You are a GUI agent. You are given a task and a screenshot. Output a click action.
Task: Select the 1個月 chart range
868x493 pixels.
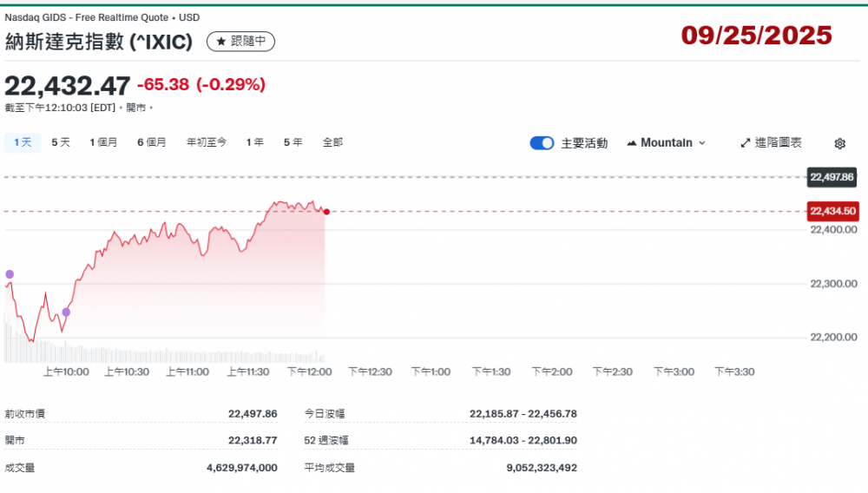point(103,142)
